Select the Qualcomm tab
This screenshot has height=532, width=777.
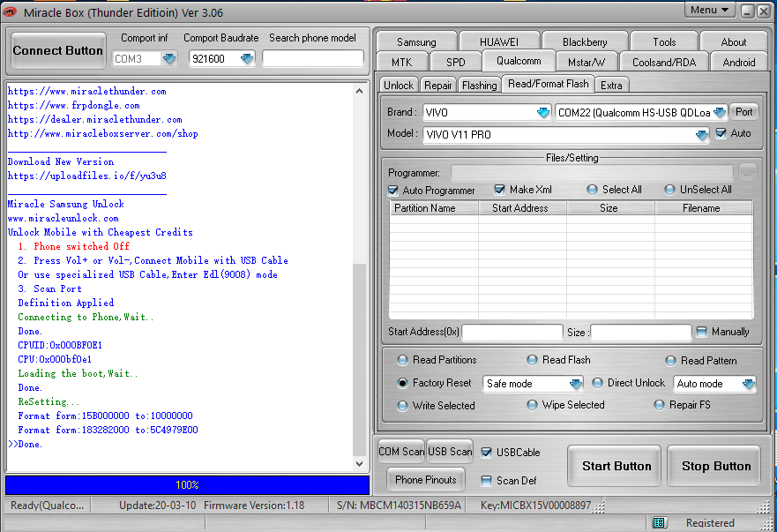tap(519, 61)
